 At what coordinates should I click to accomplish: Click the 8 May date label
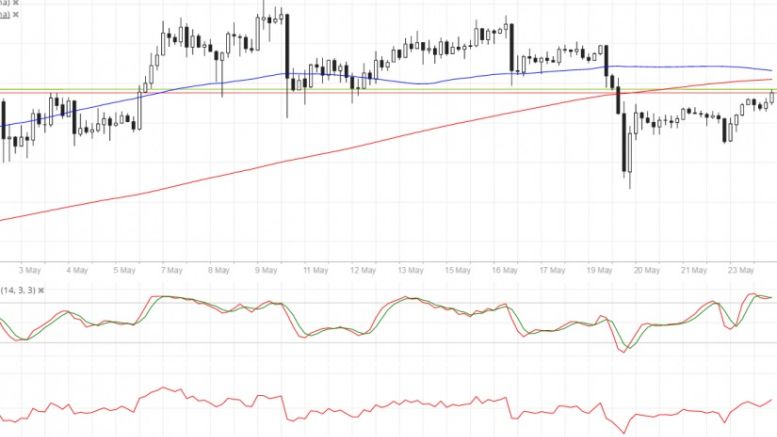(x=219, y=270)
